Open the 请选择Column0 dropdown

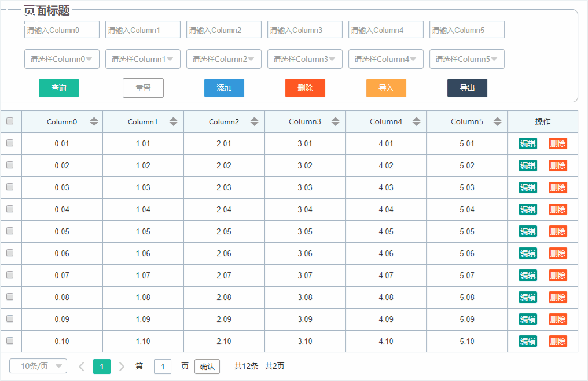coord(62,59)
